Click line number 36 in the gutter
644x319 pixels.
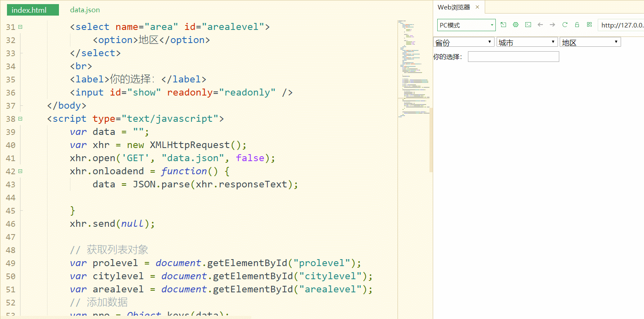click(x=11, y=93)
